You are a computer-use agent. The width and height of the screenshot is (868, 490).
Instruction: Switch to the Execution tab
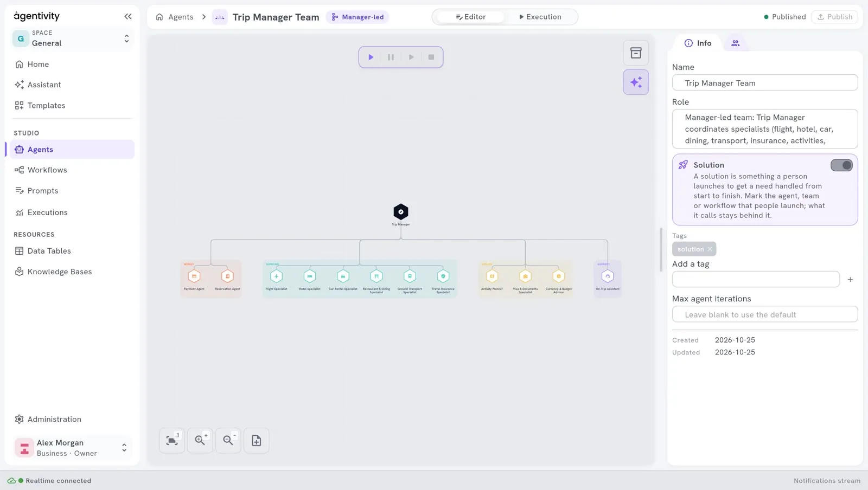540,17
